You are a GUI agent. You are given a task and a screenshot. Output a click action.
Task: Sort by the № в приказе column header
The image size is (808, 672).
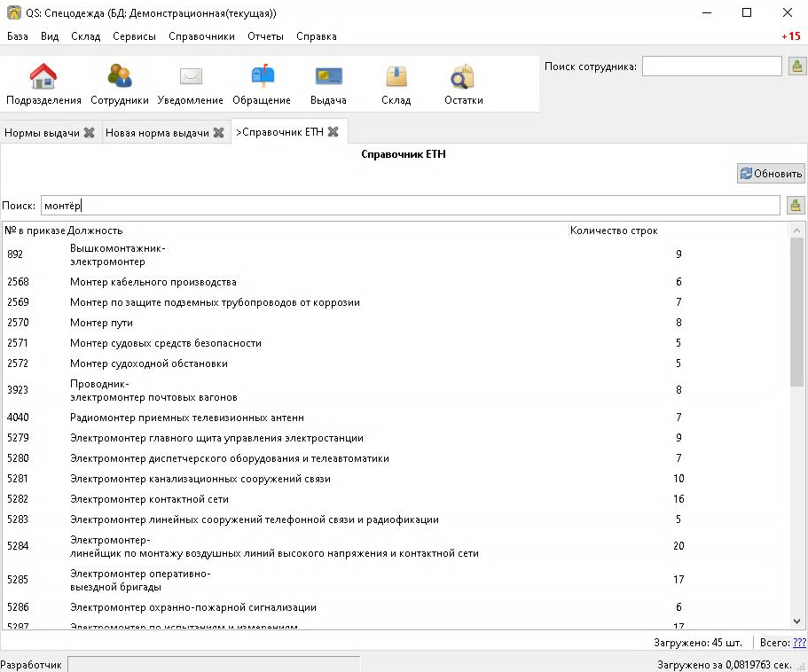[x=35, y=231]
